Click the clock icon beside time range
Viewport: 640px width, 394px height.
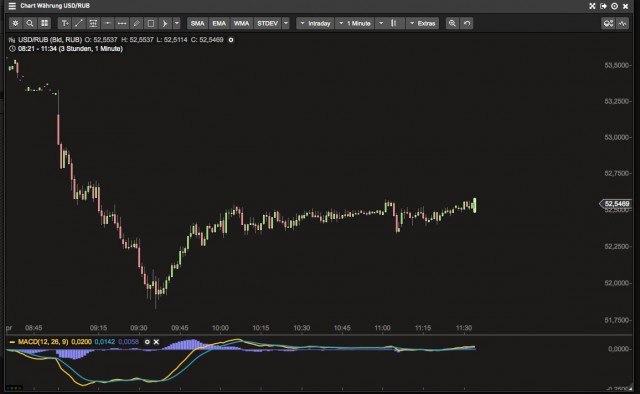[x=12, y=48]
